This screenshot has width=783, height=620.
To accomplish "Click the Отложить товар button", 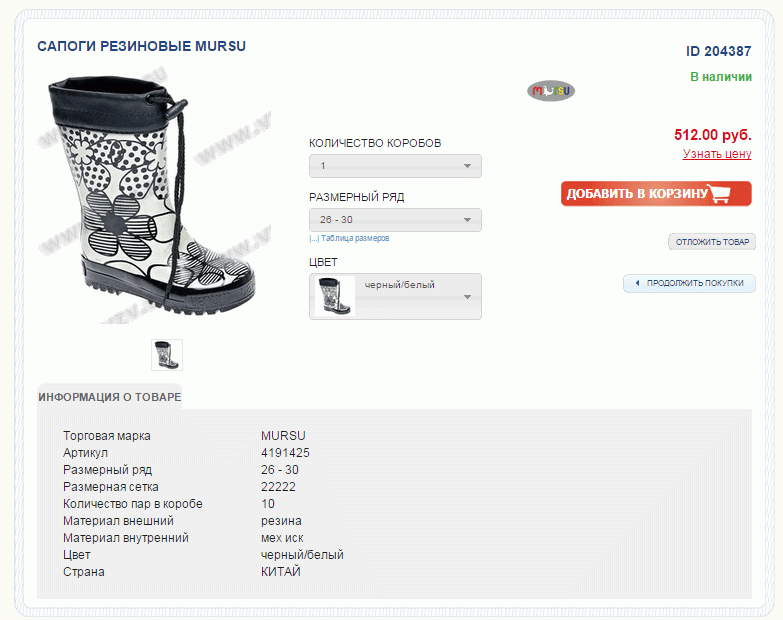I will (x=712, y=242).
